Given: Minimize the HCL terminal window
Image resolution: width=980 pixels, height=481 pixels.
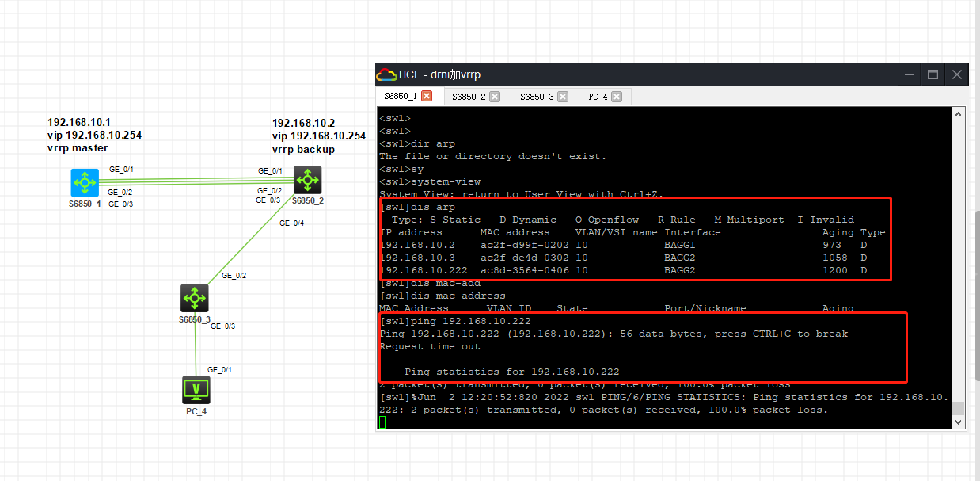Looking at the screenshot, I should click(x=909, y=74).
